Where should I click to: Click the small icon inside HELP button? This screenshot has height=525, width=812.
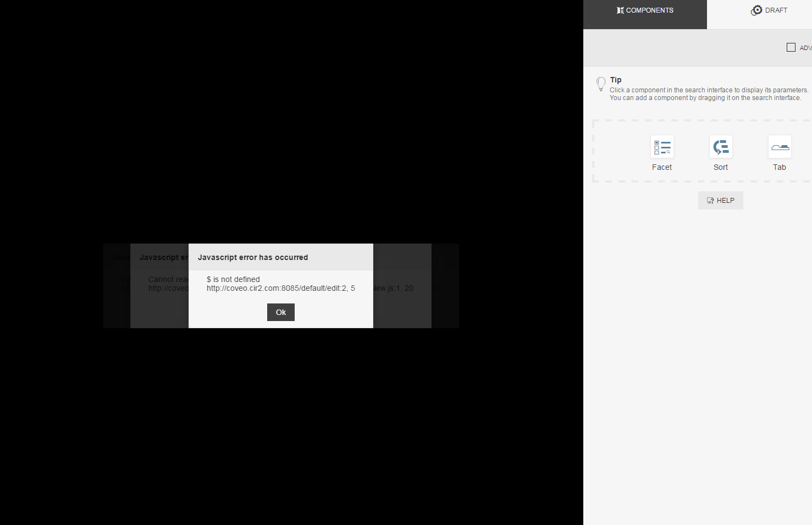(710, 201)
